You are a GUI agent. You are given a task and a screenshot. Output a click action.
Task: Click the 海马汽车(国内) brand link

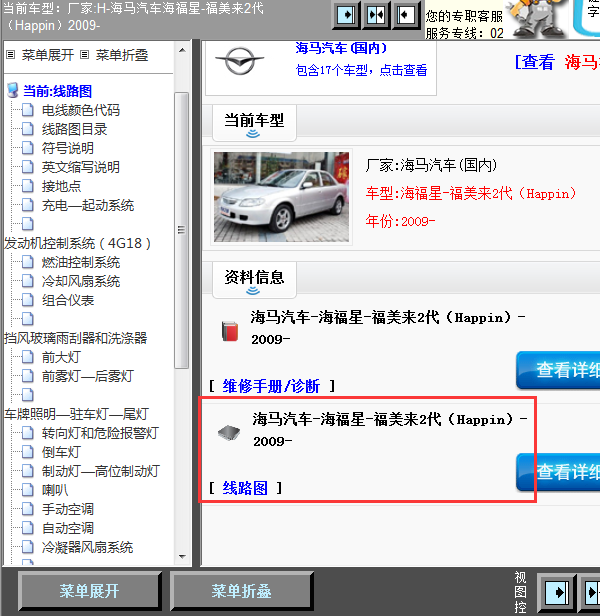[x=341, y=48]
